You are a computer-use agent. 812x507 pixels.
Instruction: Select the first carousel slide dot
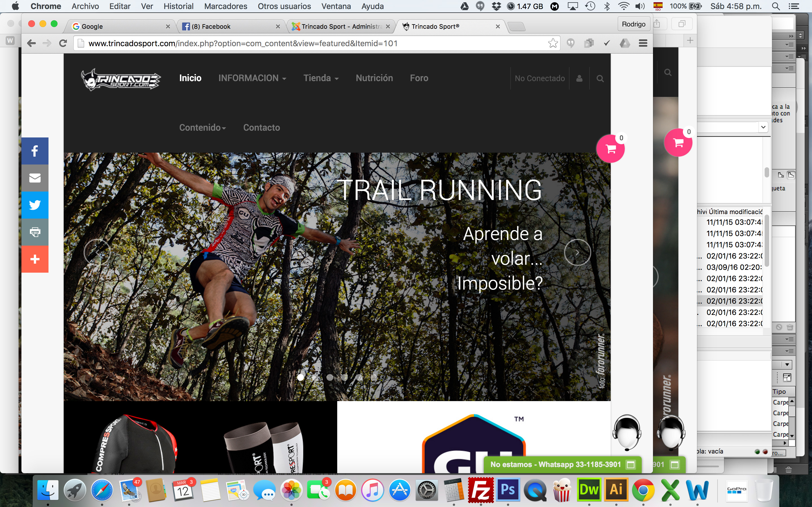tap(301, 377)
